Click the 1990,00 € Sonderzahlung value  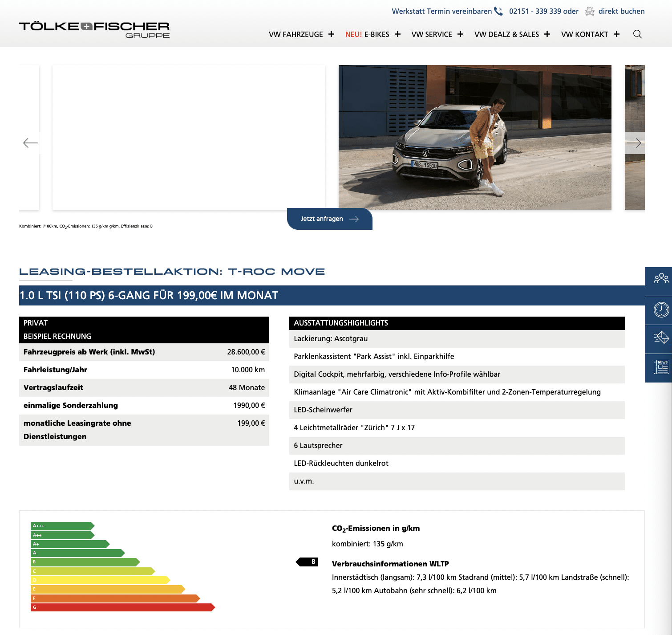pos(249,405)
